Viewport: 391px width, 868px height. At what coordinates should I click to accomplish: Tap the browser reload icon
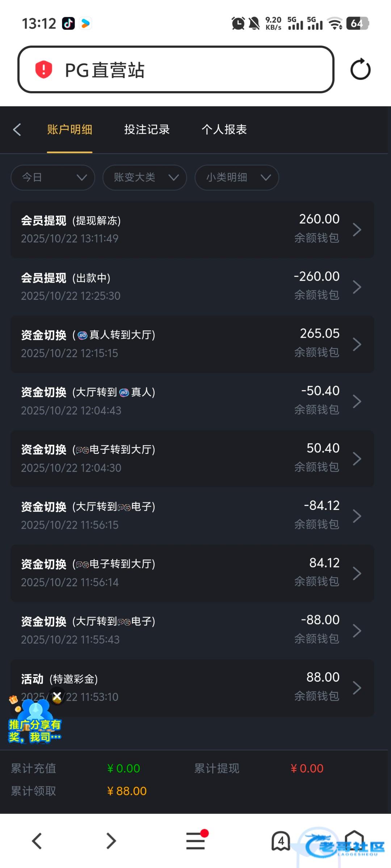[360, 69]
